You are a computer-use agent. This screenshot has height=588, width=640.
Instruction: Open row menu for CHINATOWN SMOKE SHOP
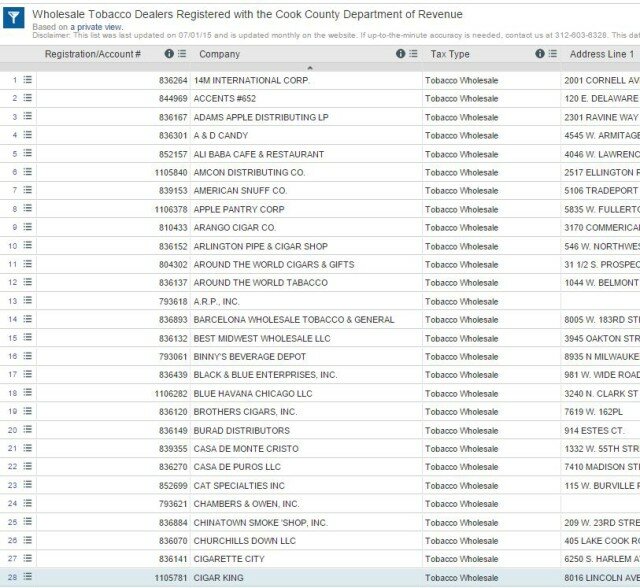point(27,522)
